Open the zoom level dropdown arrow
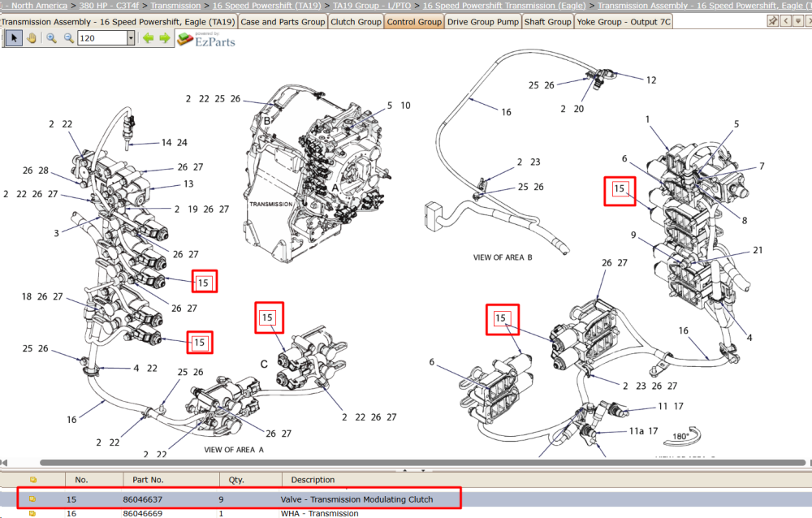 [131, 38]
